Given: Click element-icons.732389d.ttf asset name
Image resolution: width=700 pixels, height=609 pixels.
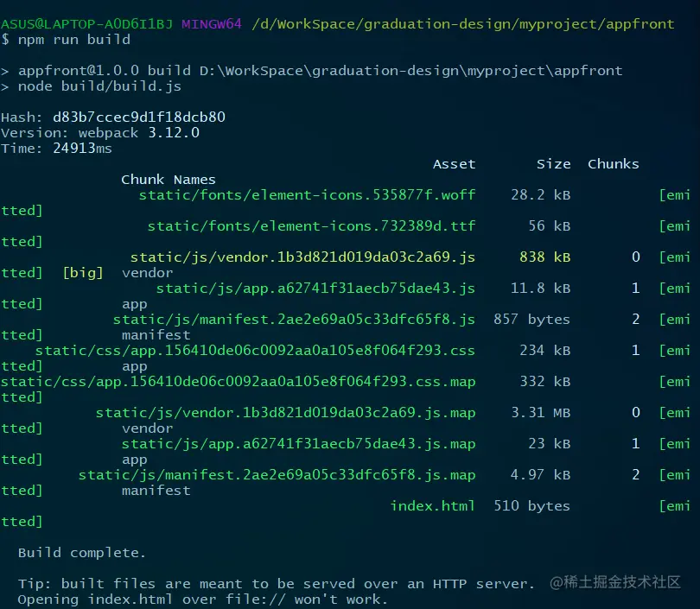Looking at the screenshot, I should [312, 226].
